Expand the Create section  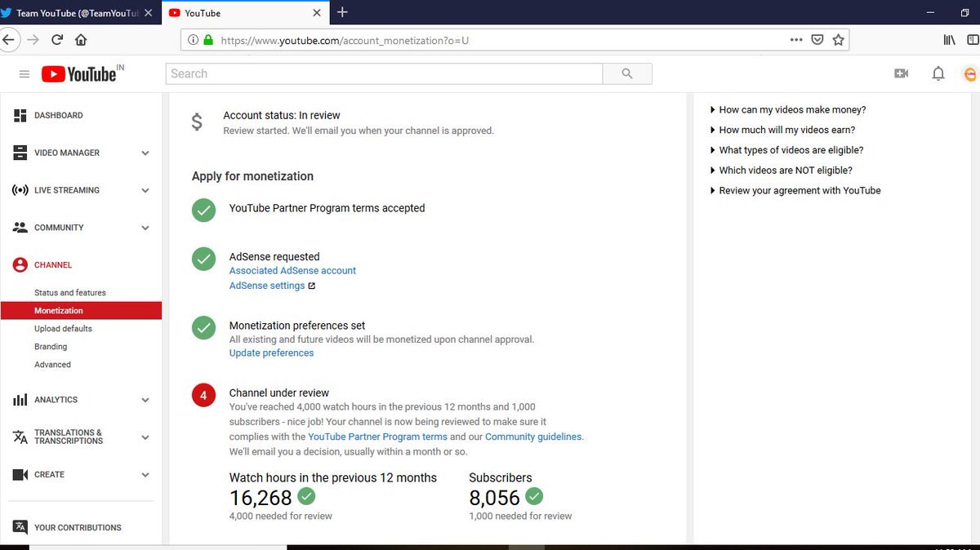pyautogui.click(x=145, y=475)
